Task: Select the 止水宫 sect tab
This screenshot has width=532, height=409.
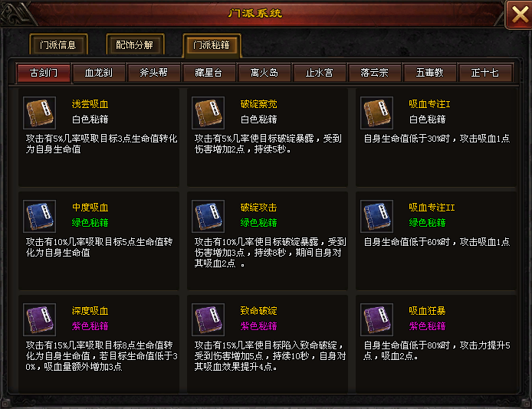Action: pyautogui.click(x=319, y=73)
